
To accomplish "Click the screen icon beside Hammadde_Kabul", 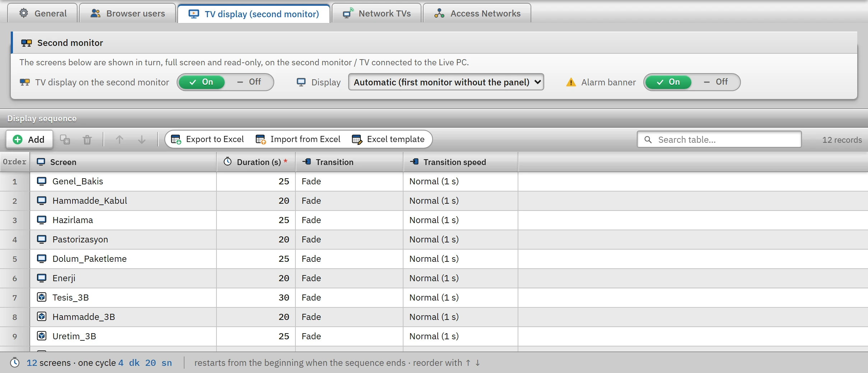I will (42, 200).
